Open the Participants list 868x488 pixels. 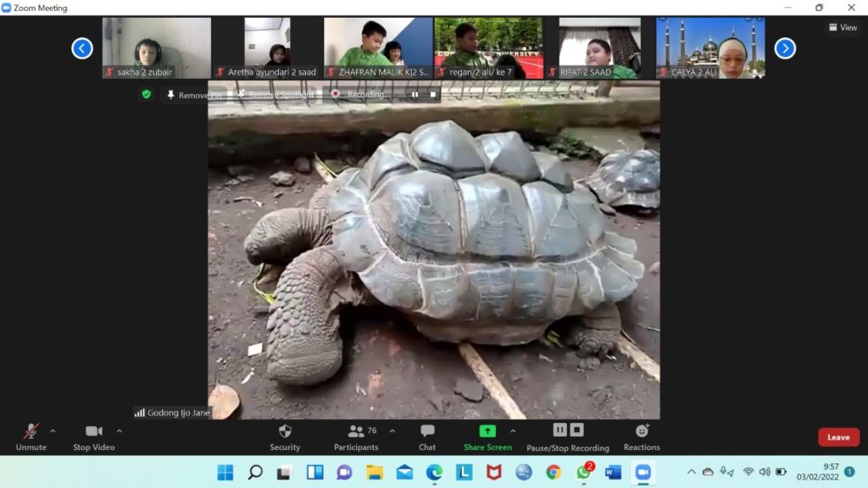tap(356, 431)
